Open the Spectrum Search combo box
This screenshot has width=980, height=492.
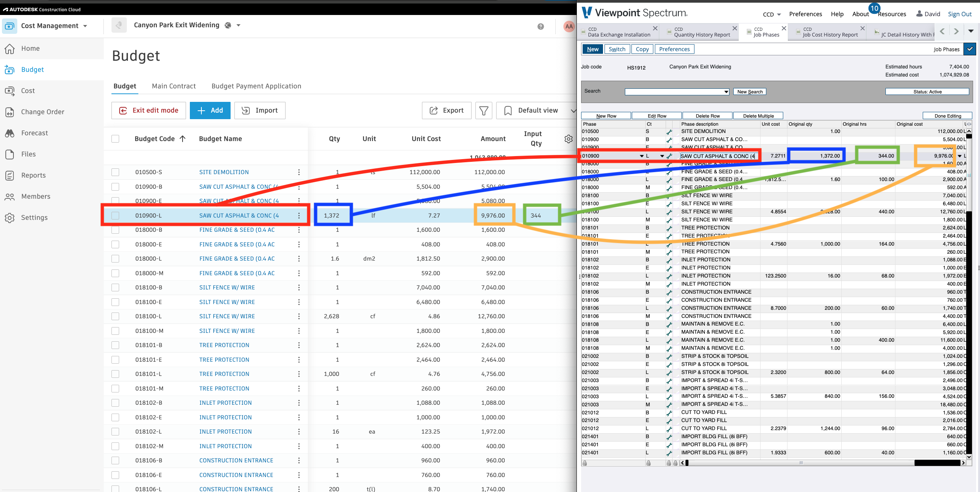677,92
